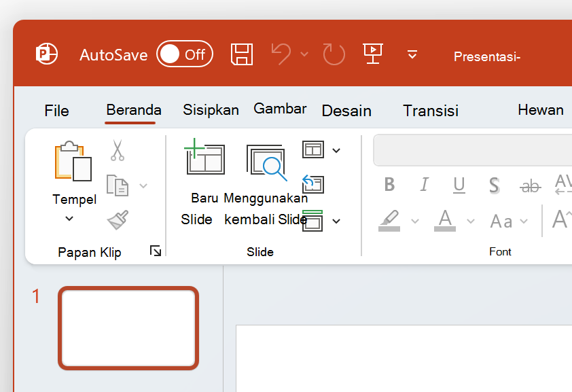Click the Papan Klip group label
The height and width of the screenshot is (392, 572).
[90, 252]
